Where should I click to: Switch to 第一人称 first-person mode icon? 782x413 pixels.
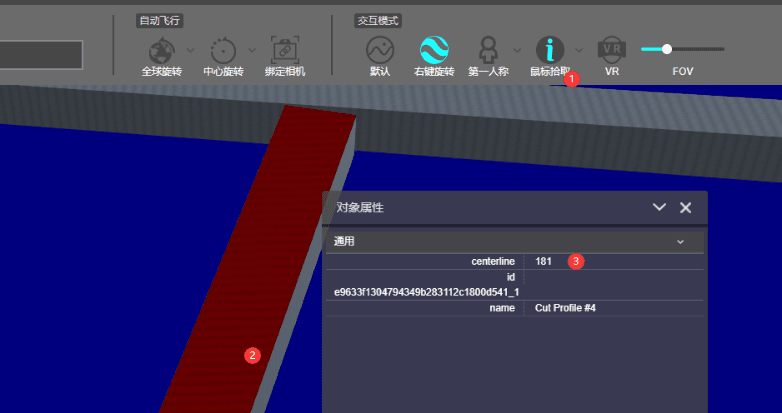489,50
